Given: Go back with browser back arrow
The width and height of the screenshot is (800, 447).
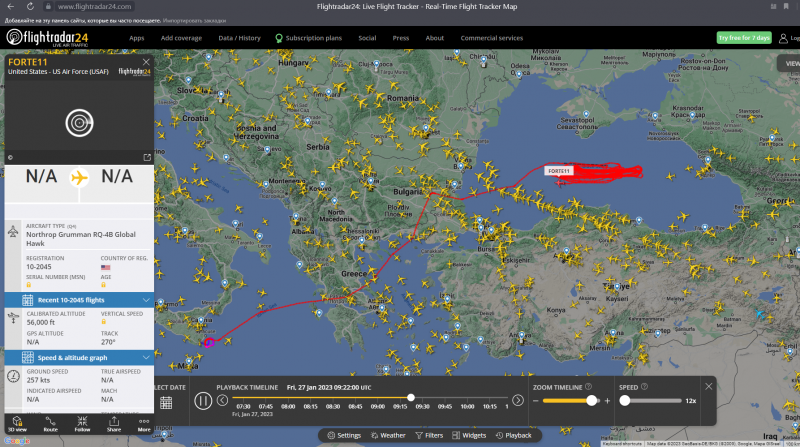Looking at the screenshot, I should point(11,7).
